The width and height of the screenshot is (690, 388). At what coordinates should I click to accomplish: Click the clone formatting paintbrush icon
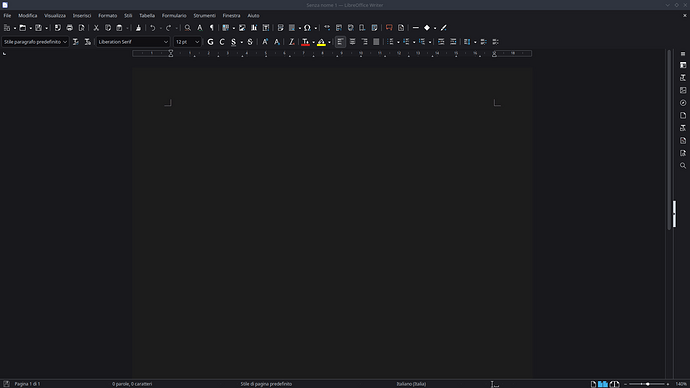tap(138, 28)
